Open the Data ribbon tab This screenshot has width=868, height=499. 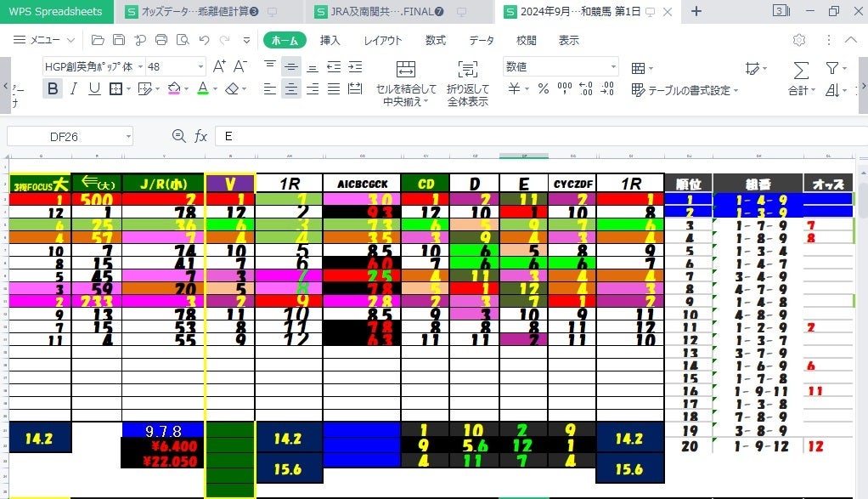pos(482,40)
